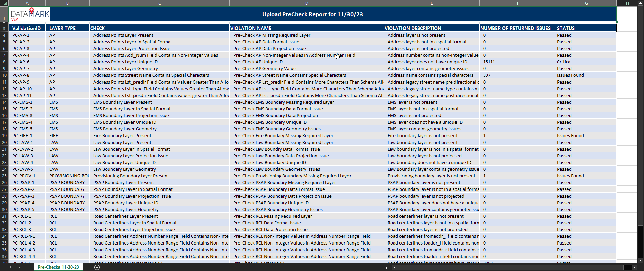
Task: Select Road Centerlines Layer in Spatial Format
Action: tap(159, 223)
